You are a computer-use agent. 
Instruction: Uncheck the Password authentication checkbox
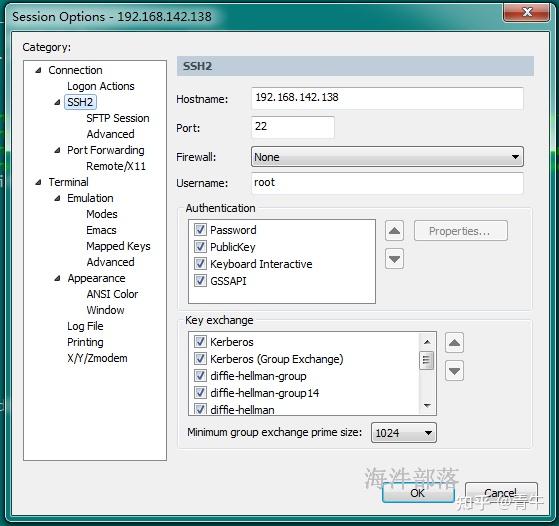[200, 230]
